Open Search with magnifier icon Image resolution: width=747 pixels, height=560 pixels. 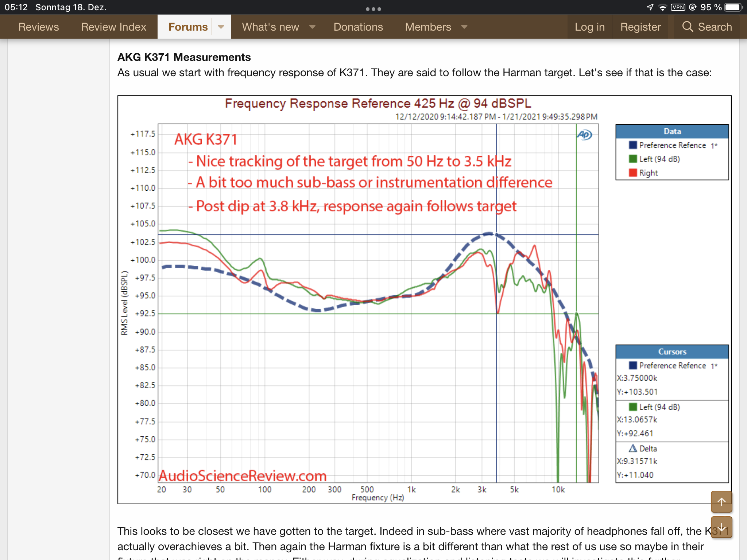[707, 27]
